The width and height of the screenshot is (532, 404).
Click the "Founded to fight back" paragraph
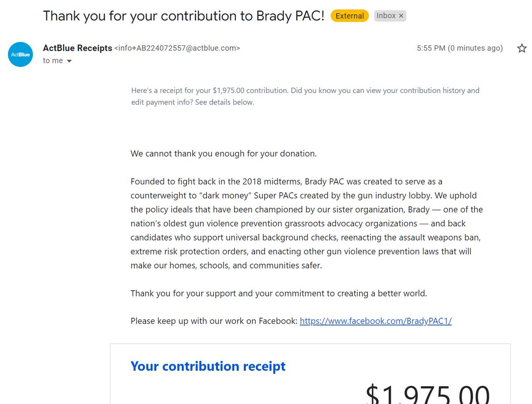[x=306, y=223]
